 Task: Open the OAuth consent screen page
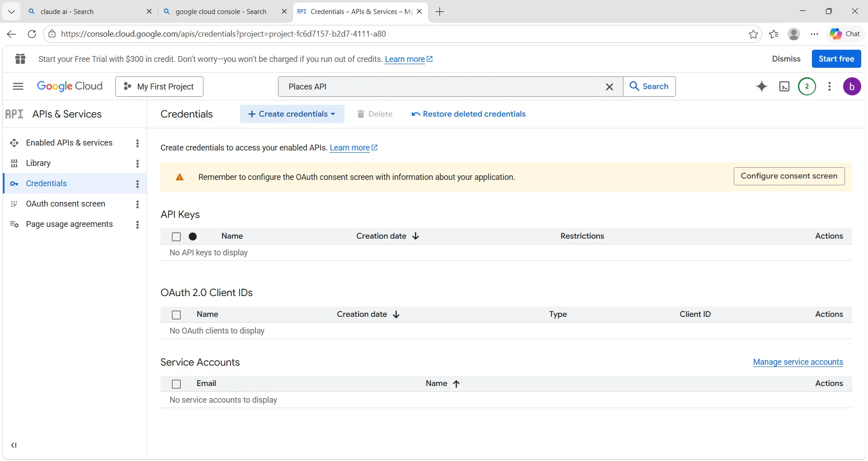pos(66,204)
